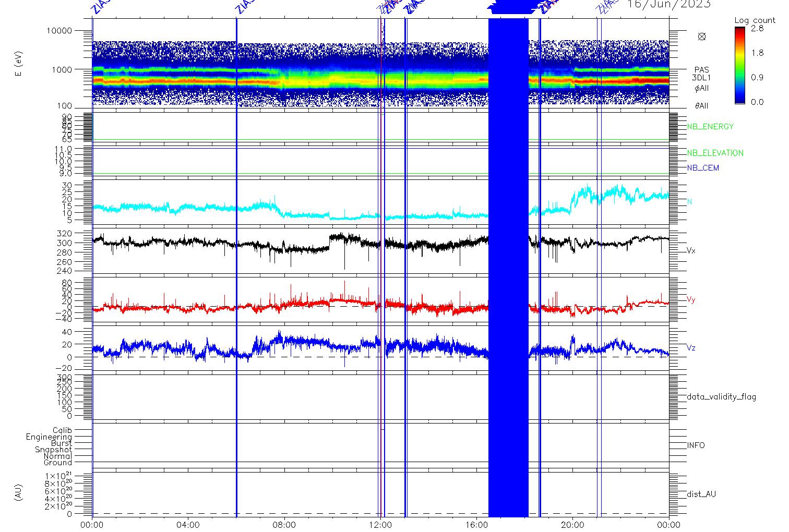The width and height of the screenshot is (789, 532).
Task: Click the 04:00 time axis label
Action: 188,525
